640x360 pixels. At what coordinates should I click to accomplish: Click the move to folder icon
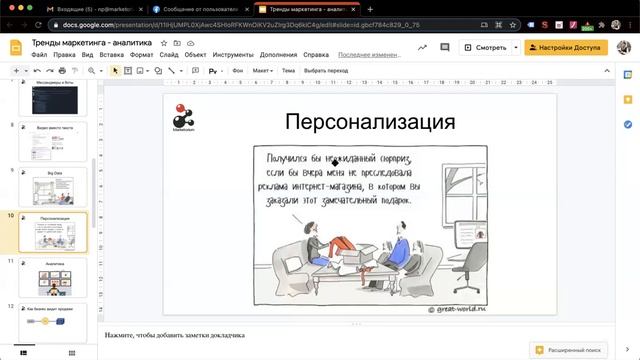click(177, 43)
